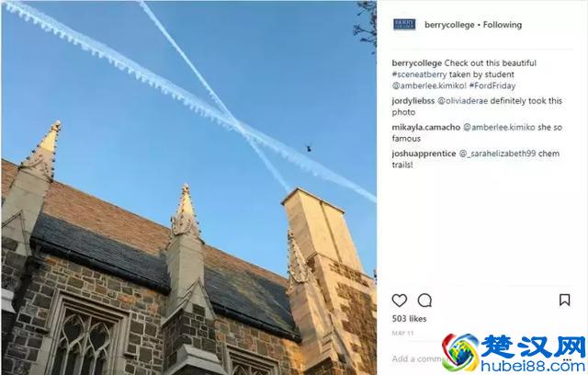Screen dimensions: 588x375
Task: Open joshuapprentice commenter profile
Action: coord(424,153)
